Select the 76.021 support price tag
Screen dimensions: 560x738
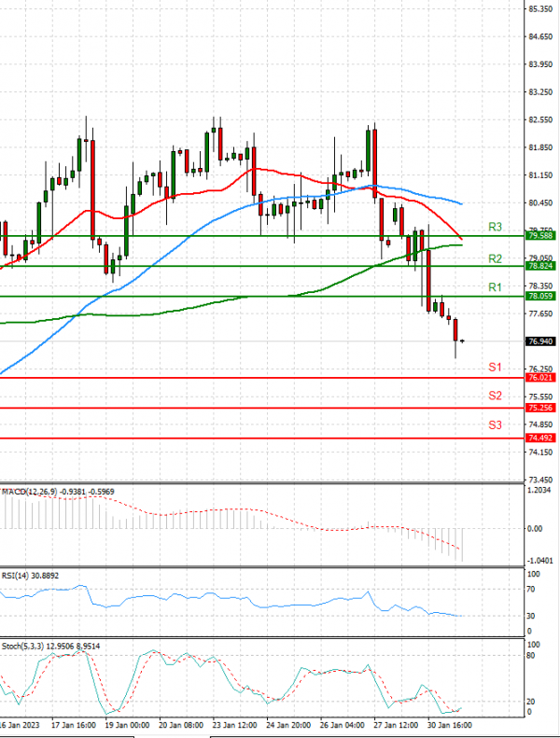tap(540, 378)
